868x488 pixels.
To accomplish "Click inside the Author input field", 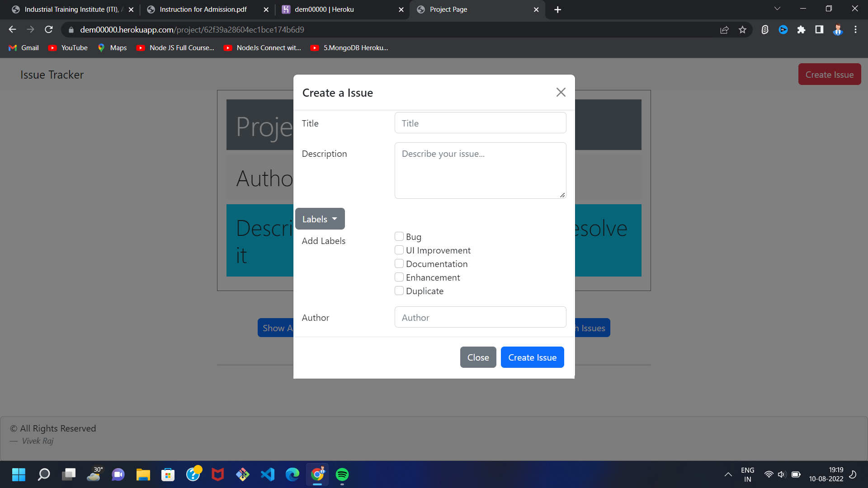I will pyautogui.click(x=480, y=317).
